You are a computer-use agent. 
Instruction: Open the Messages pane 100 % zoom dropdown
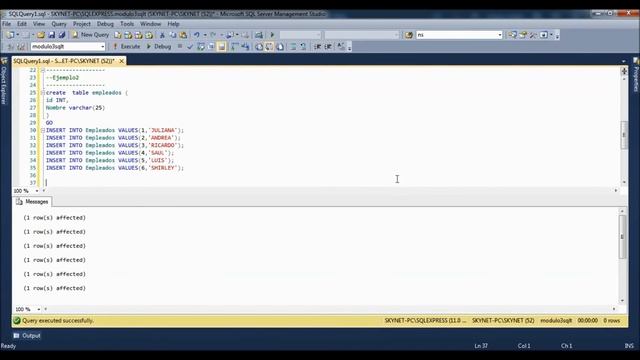click(39, 309)
